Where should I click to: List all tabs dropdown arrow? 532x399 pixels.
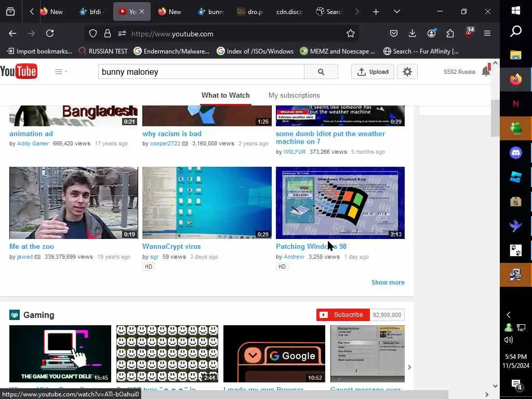(396, 11)
